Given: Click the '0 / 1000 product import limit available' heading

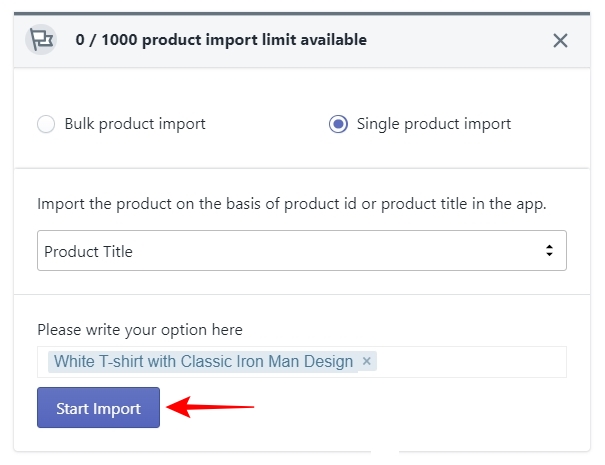Looking at the screenshot, I should (221, 40).
